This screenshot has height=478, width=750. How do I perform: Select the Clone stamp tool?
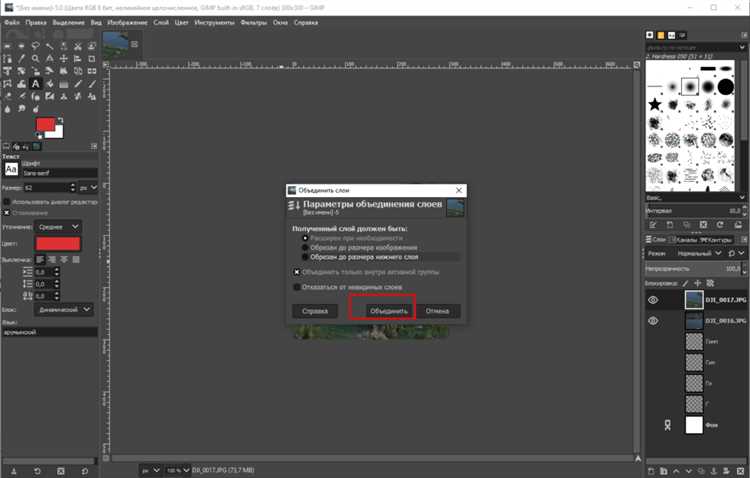(64, 97)
